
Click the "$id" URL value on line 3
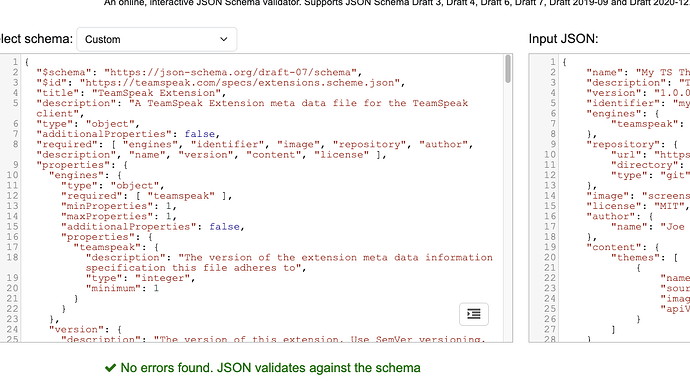(x=239, y=83)
